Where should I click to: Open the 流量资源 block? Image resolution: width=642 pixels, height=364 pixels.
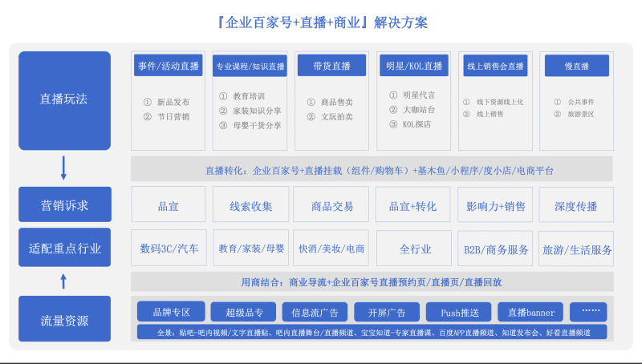pyautogui.click(x=64, y=320)
